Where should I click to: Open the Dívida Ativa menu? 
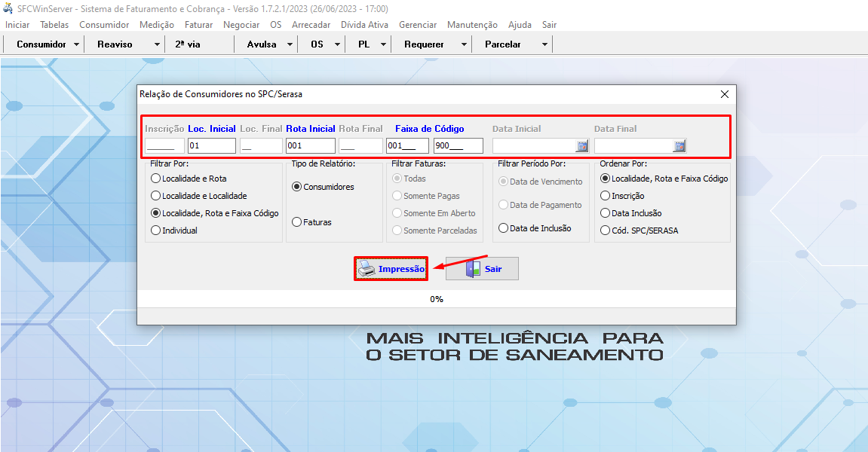click(x=364, y=25)
